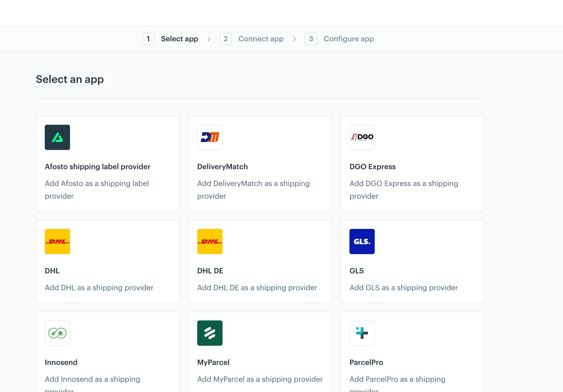The image size is (563, 392).
Task: Click the chevron after Select app
Action: 209,39
